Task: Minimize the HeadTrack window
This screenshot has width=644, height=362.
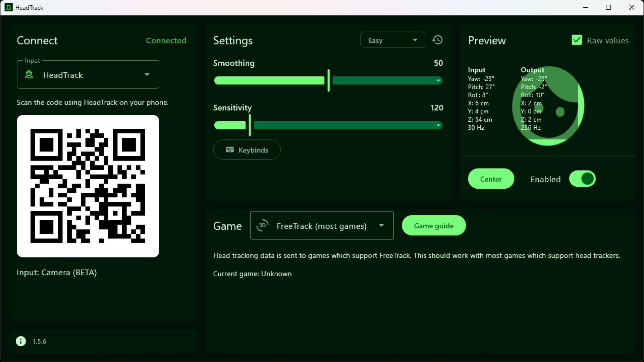Action: [586, 7]
